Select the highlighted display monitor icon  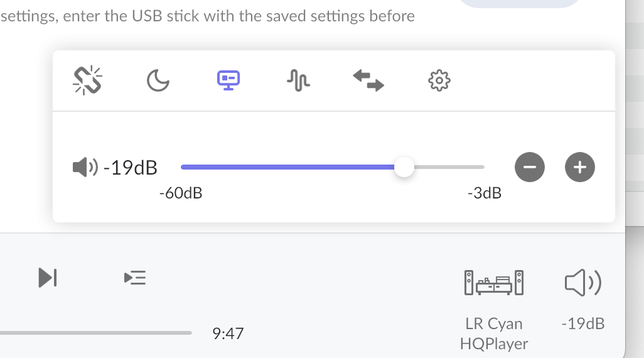pyautogui.click(x=228, y=80)
